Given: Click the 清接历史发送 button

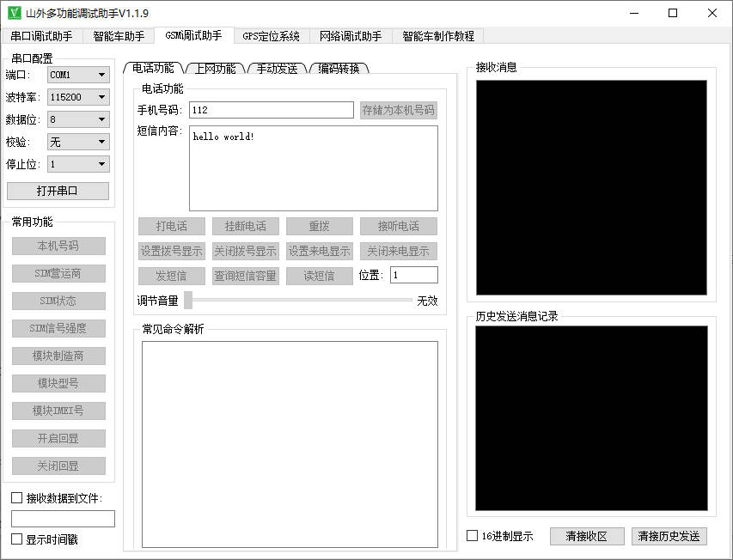Looking at the screenshot, I should 669,536.
